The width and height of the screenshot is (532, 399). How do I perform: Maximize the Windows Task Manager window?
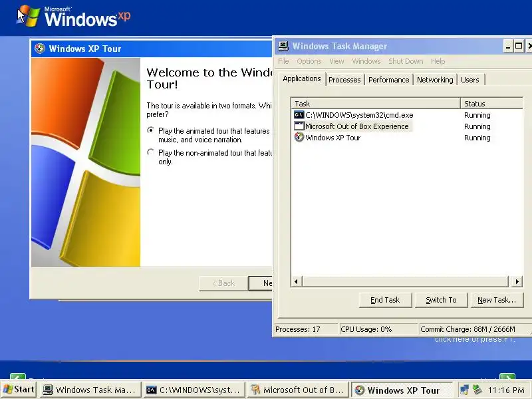point(519,46)
